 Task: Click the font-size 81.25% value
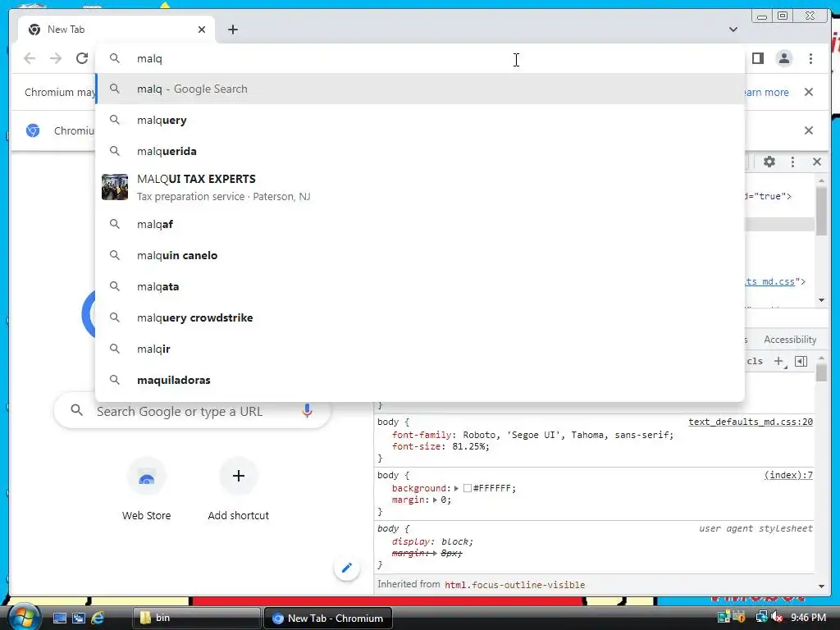[x=469, y=447]
